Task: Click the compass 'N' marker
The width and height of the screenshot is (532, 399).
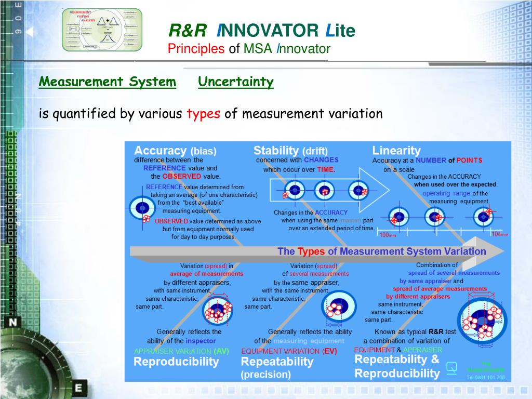Action: click(13, 322)
